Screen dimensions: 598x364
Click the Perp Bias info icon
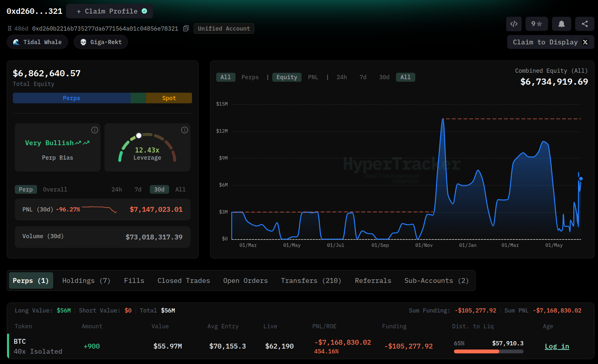[x=94, y=130]
